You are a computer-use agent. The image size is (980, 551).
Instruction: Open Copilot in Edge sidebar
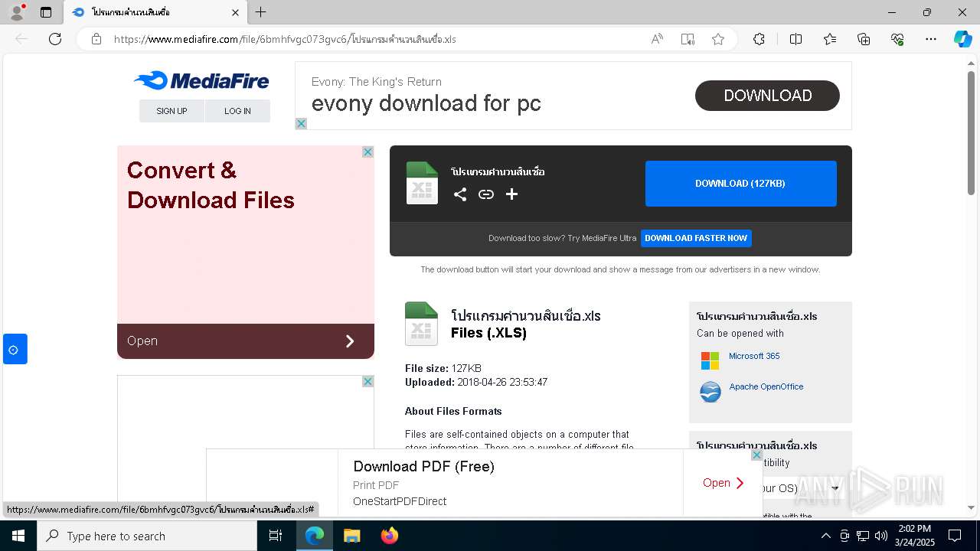pos(962,39)
